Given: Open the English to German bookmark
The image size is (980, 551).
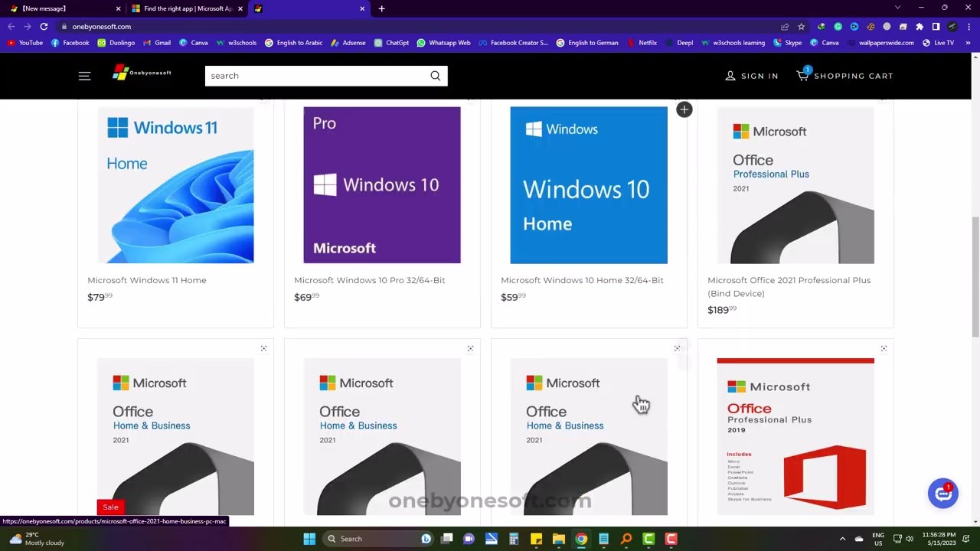Looking at the screenshot, I should tap(587, 43).
